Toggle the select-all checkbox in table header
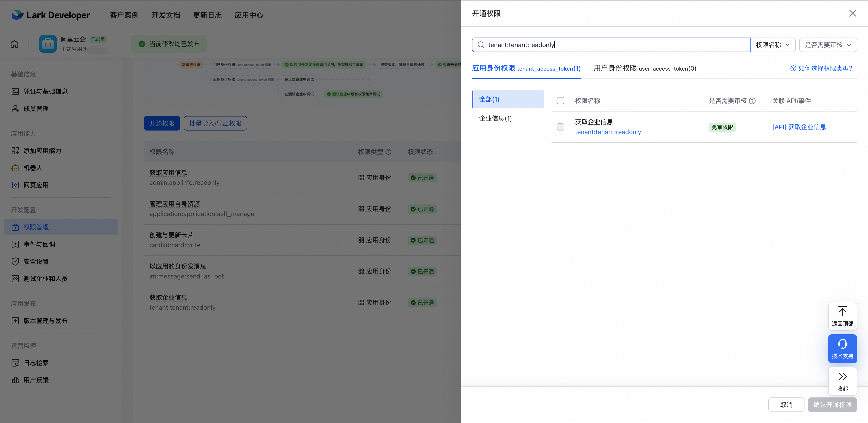 coord(560,101)
